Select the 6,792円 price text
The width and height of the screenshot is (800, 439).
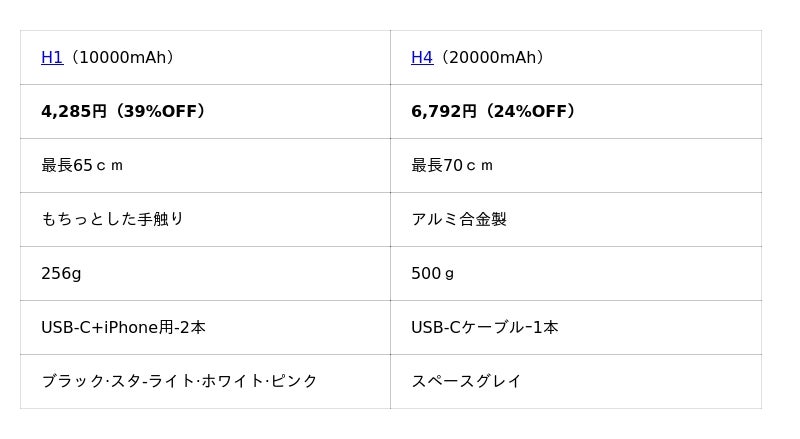coord(443,112)
